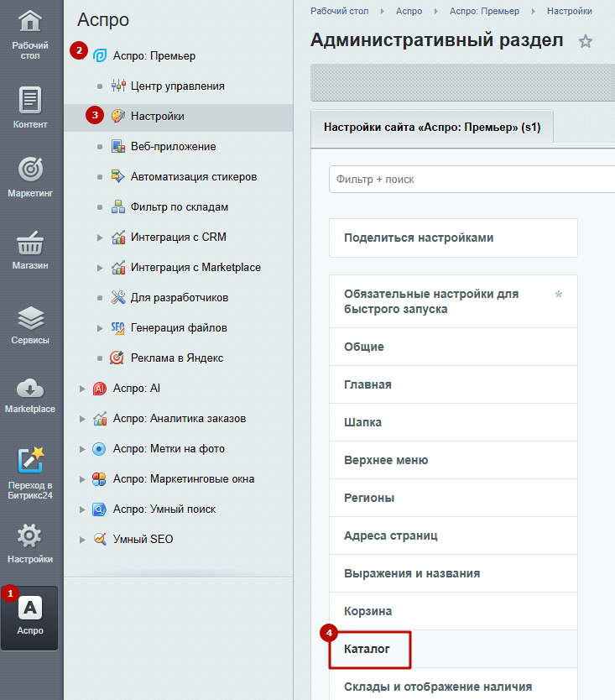This screenshot has height=700, width=615.
Task: Click the Для разработчиков tools icon
Action: coord(117,297)
